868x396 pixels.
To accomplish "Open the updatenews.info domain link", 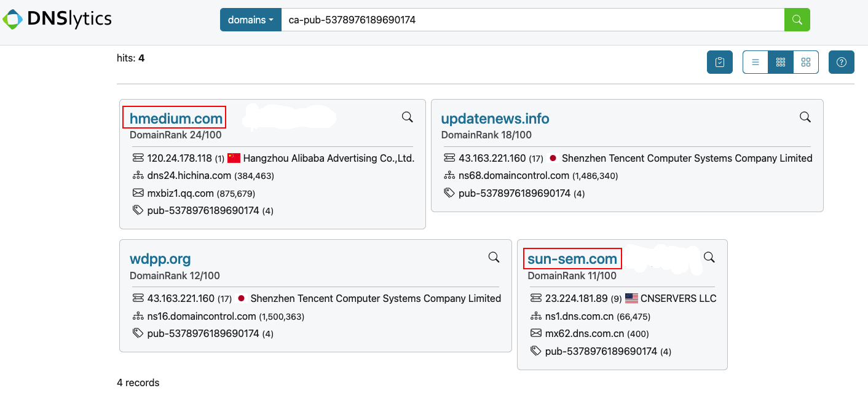I will pos(495,119).
